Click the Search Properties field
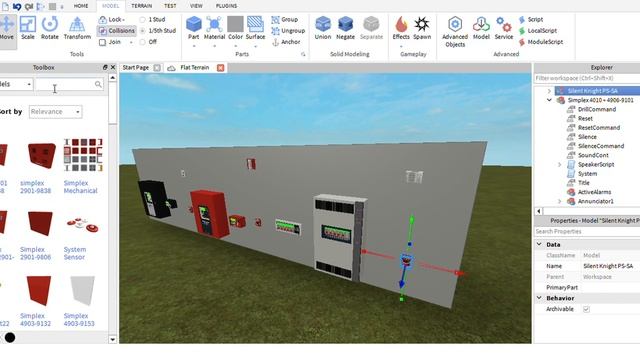 click(x=587, y=232)
